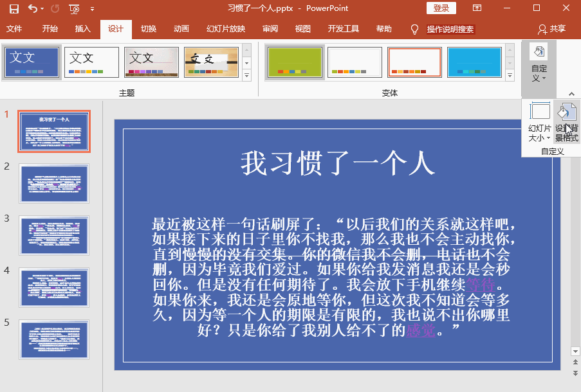Select slide 3 thumbnail
Screen dimensions: 581x392
(54, 235)
